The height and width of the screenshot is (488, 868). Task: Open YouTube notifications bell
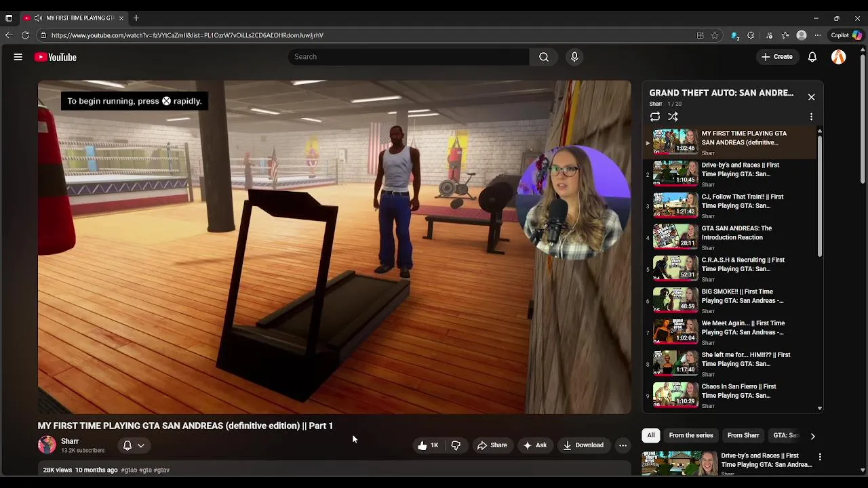pos(812,57)
